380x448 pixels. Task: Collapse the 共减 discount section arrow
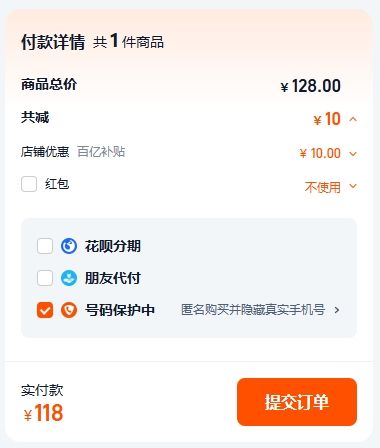click(x=353, y=119)
